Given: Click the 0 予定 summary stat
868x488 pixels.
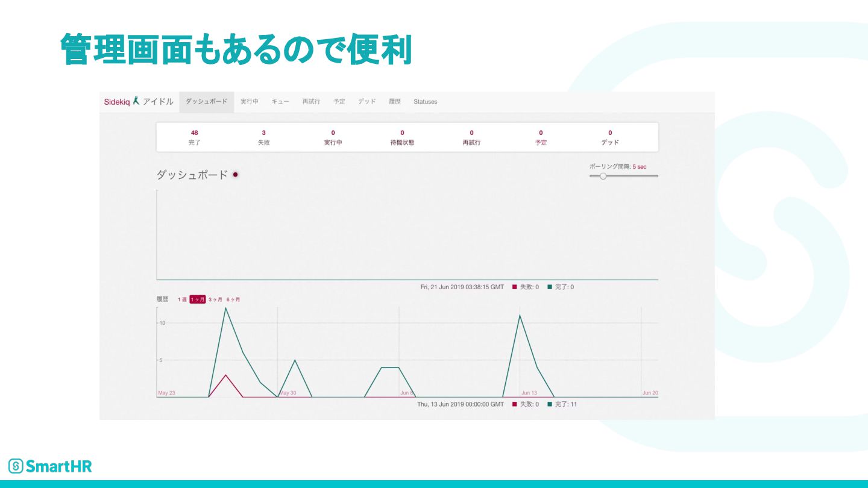Looking at the screenshot, I should [541, 137].
